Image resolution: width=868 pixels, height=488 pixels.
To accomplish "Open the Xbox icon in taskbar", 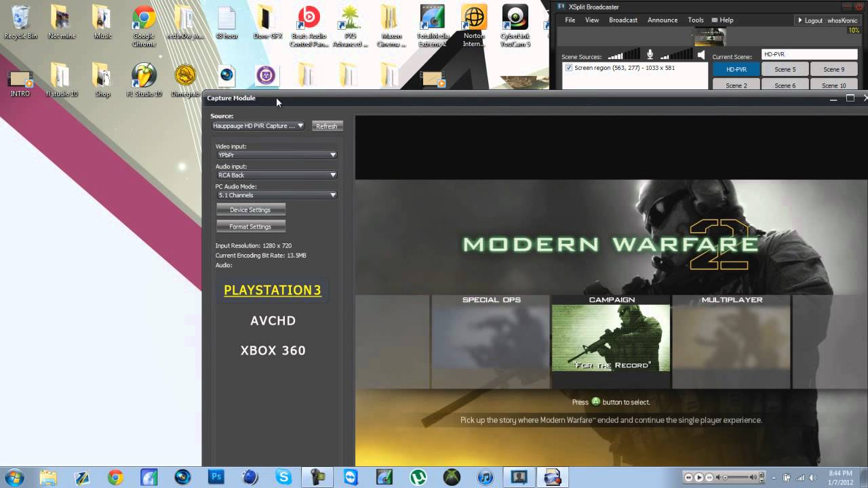I will pyautogui.click(x=452, y=477).
